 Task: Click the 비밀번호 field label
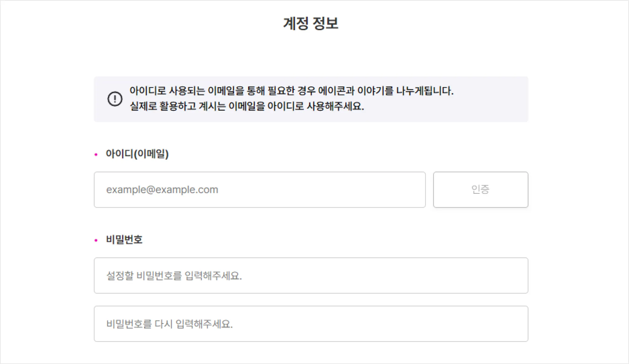point(124,240)
